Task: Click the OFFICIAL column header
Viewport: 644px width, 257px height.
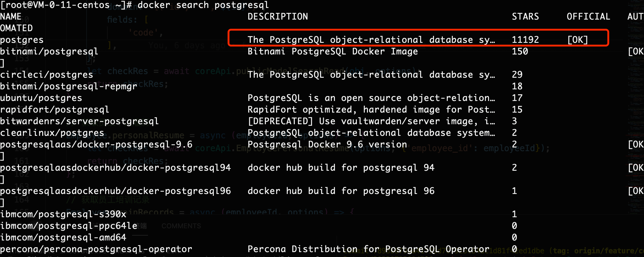Action: pos(588,17)
